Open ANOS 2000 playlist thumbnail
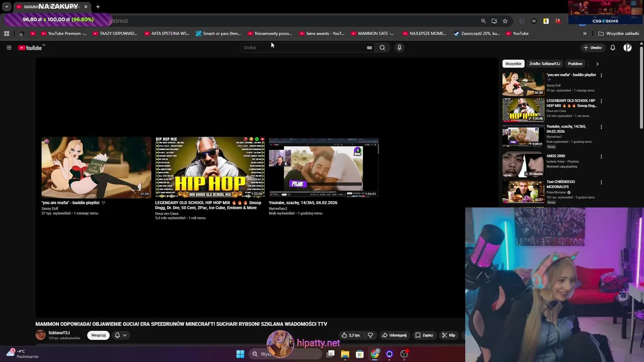Viewport: 644px width, 362px height. tap(523, 165)
